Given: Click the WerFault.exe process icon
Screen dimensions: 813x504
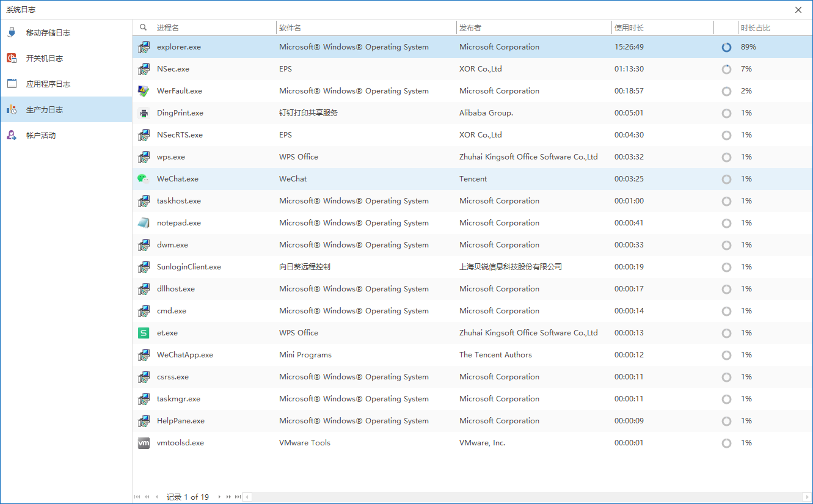Looking at the screenshot, I should click(144, 91).
